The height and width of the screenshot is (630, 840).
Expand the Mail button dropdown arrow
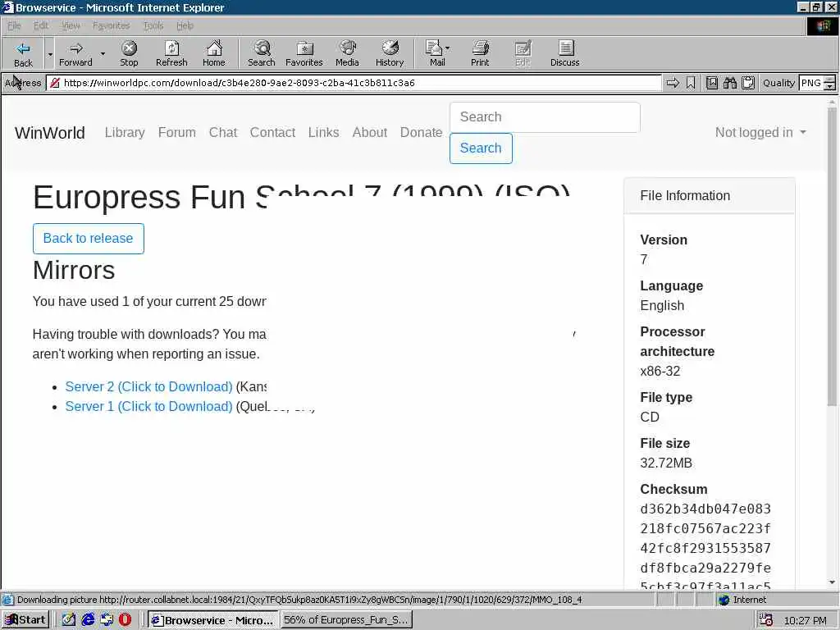pyautogui.click(x=448, y=48)
